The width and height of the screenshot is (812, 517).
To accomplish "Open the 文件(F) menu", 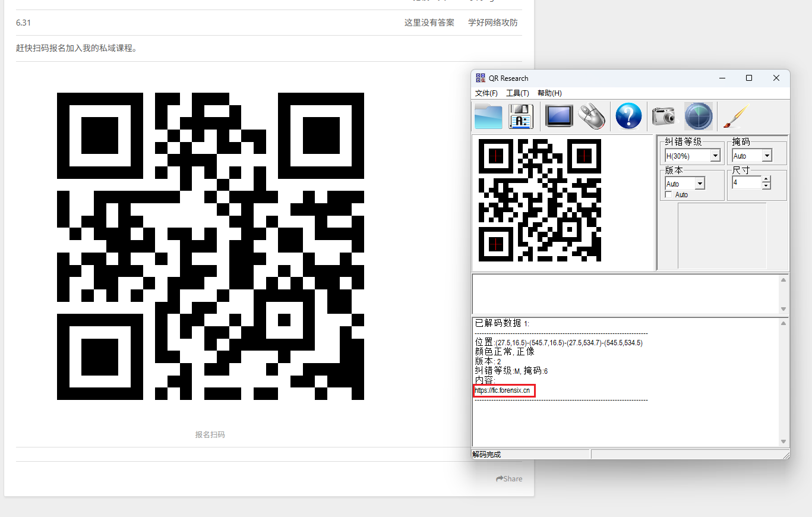I will (486, 93).
